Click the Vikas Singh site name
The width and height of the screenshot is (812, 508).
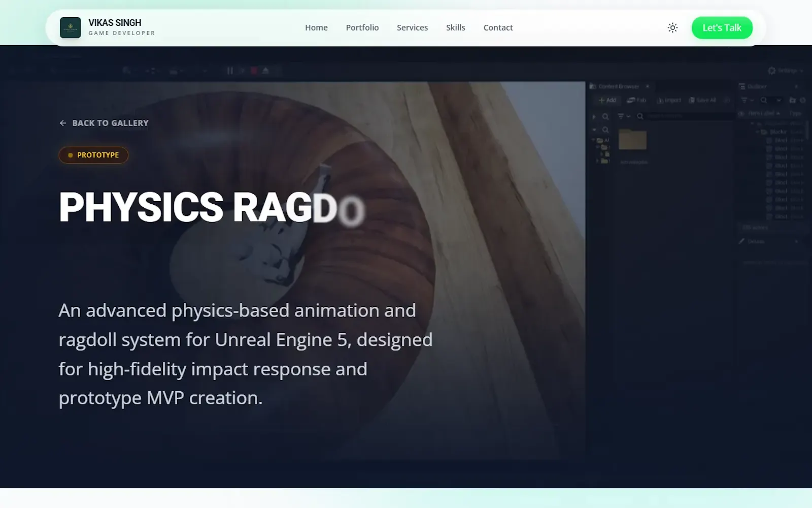[x=115, y=23]
